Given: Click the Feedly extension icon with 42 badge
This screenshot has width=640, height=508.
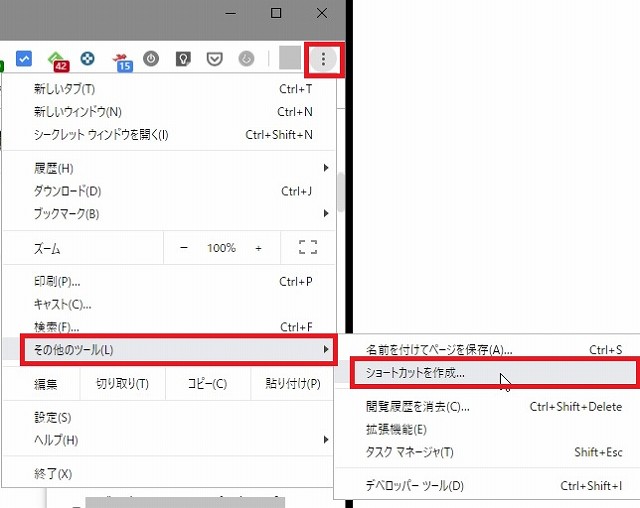Looking at the screenshot, I should click(58, 60).
